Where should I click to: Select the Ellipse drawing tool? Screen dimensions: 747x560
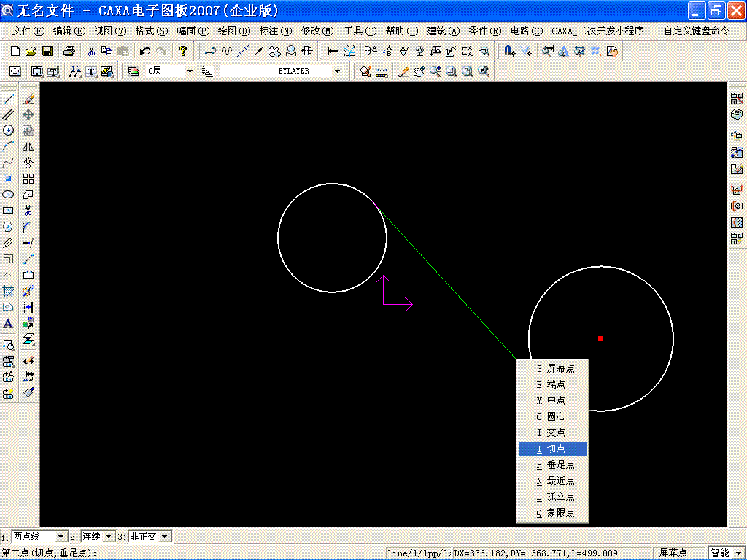click(8, 194)
